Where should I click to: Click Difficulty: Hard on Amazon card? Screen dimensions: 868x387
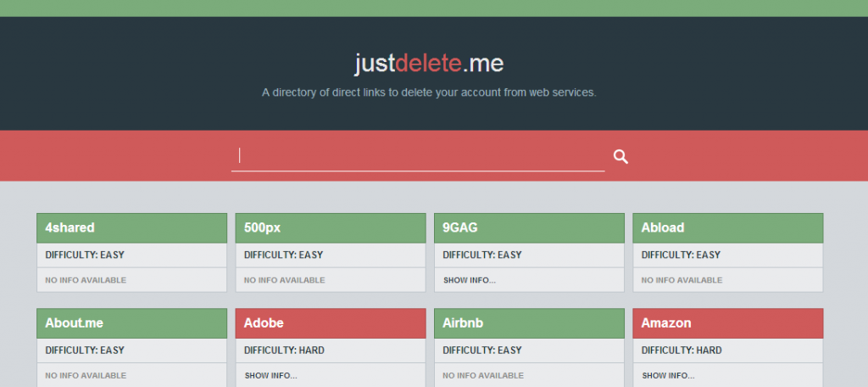click(x=682, y=351)
